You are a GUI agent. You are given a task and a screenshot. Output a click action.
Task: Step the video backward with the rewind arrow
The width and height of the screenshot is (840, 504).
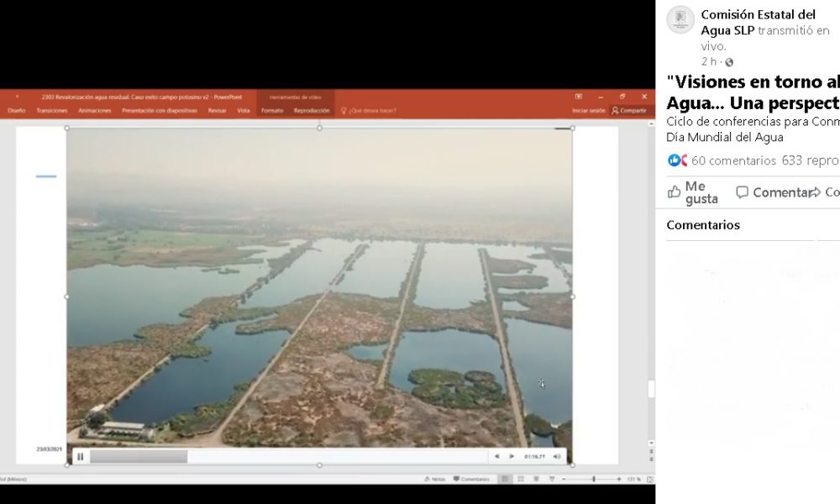tap(496, 456)
